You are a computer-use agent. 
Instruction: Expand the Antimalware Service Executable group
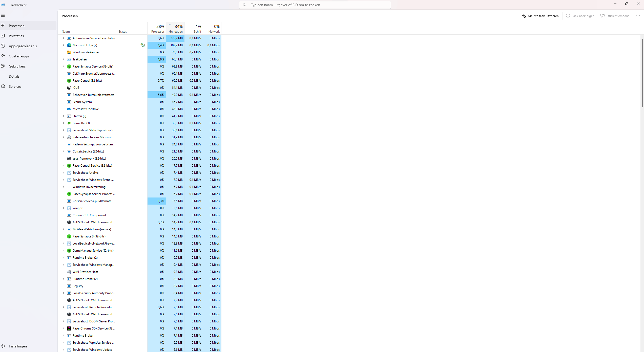(x=63, y=38)
